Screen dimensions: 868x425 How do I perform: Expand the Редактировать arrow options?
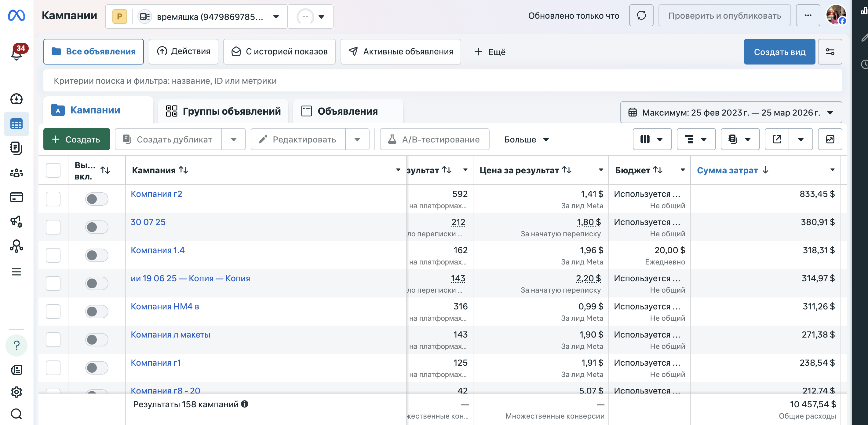pyautogui.click(x=357, y=139)
